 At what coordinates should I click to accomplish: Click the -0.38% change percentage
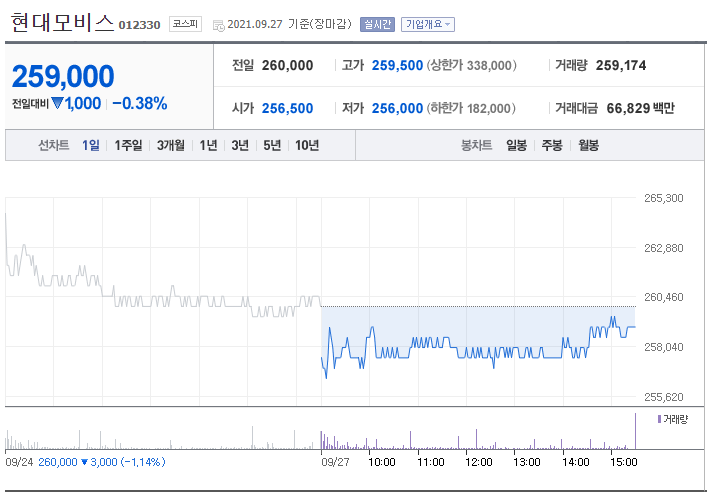point(140,104)
